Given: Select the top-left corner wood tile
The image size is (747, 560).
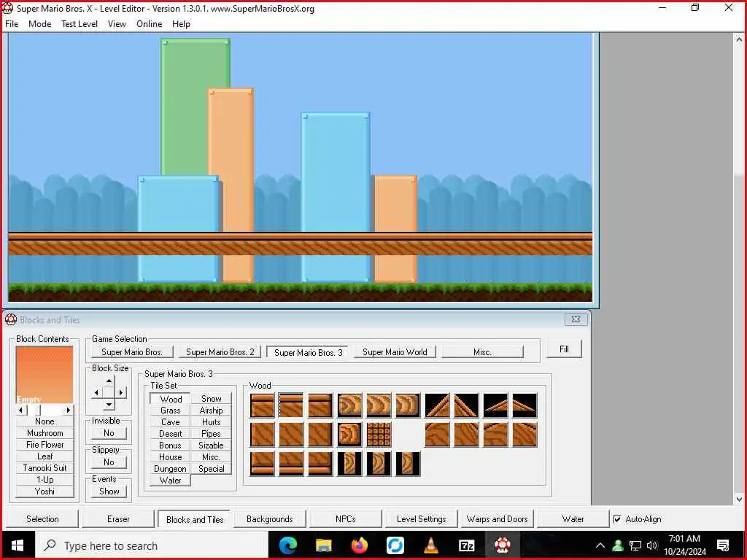Looking at the screenshot, I should 262,405.
